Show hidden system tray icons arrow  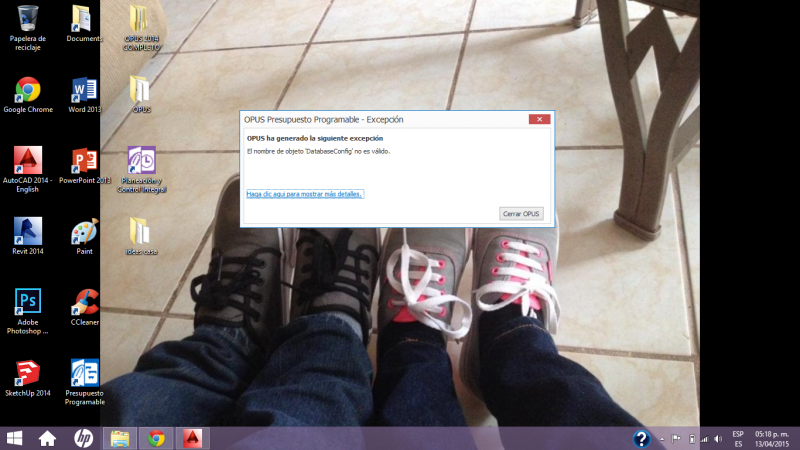click(661, 438)
